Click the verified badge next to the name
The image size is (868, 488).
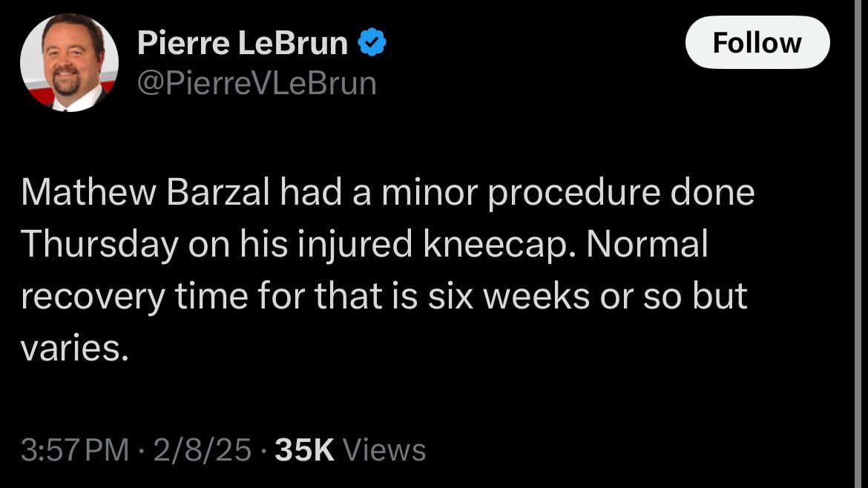click(372, 42)
